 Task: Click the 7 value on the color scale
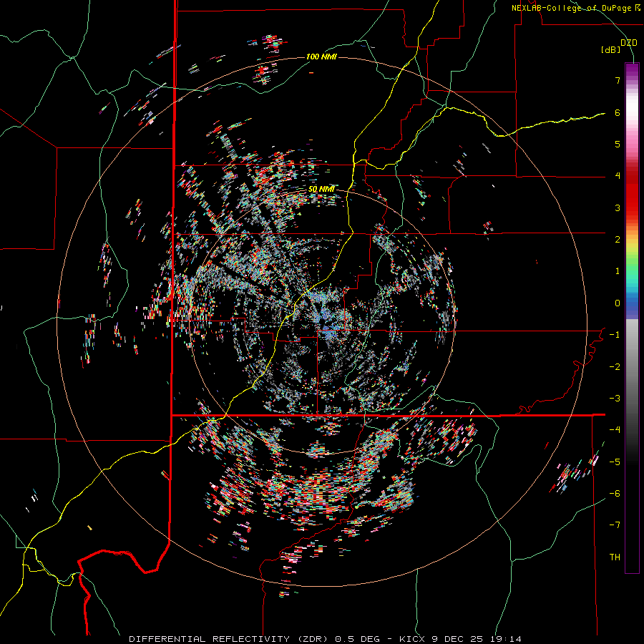point(618,80)
